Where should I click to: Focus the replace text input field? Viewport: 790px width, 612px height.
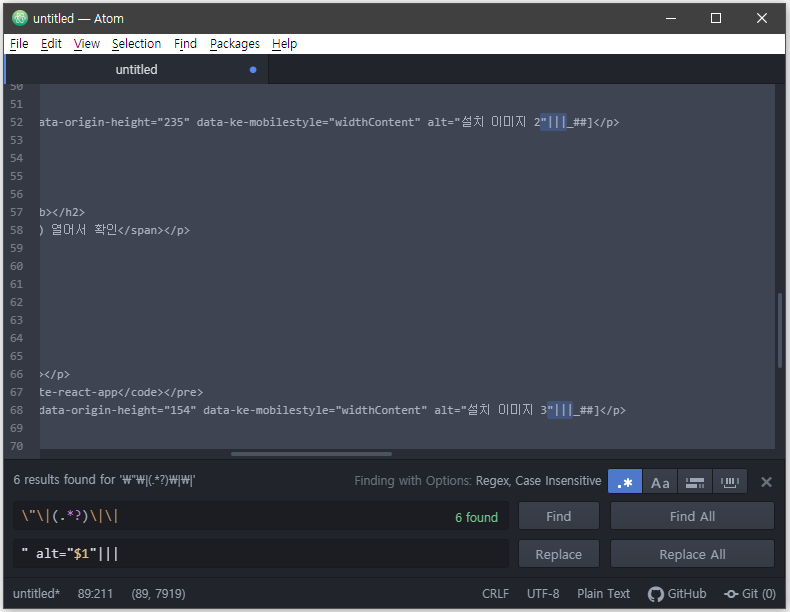point(260,554)
